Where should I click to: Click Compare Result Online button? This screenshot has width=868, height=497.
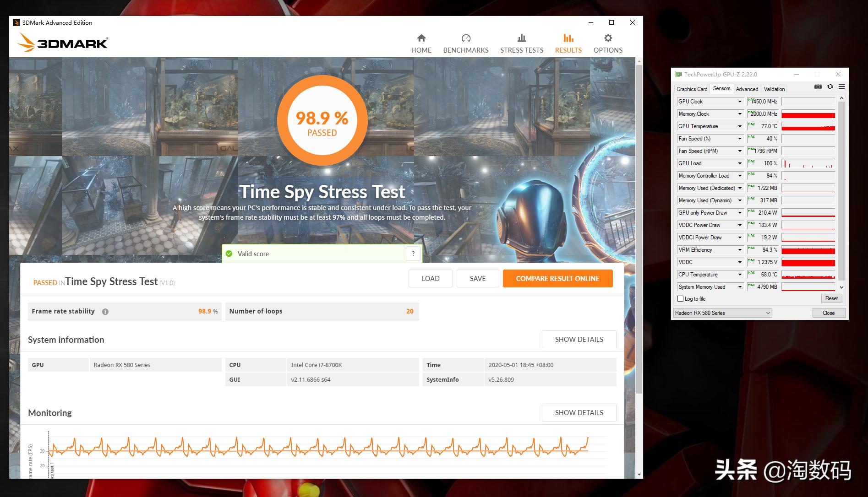tap(557, 278)
